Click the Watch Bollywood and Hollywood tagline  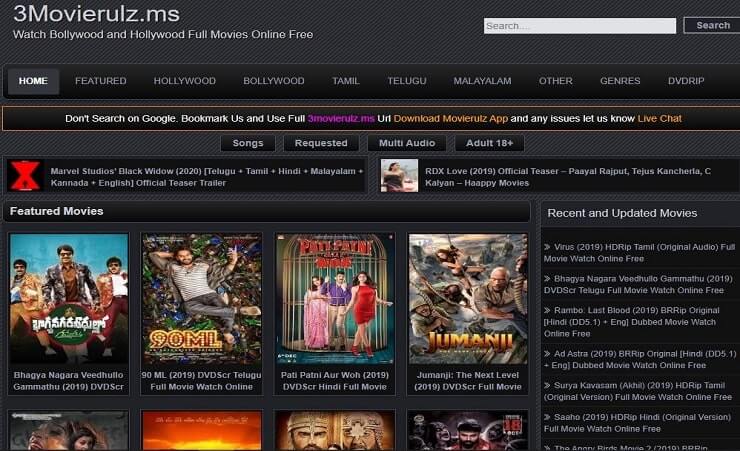163,34
